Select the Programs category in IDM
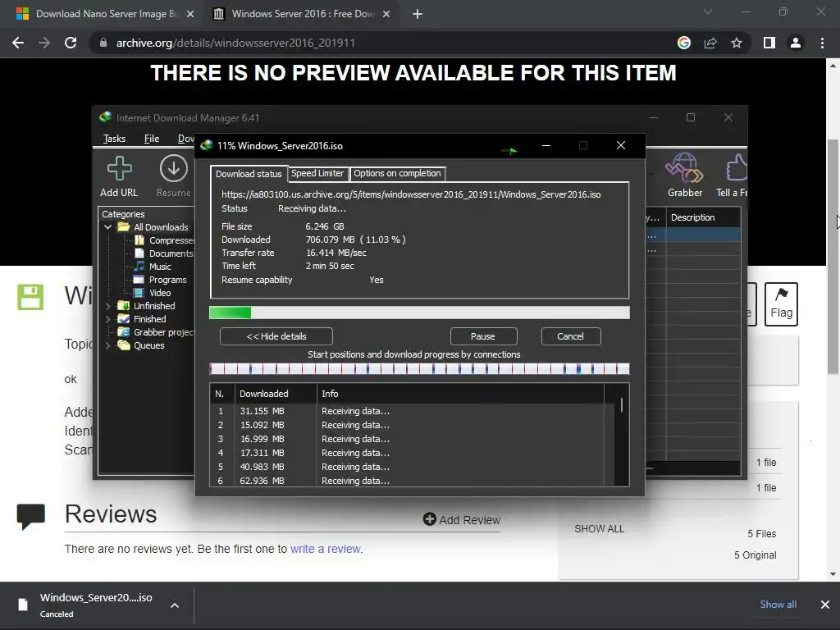The image size is (840, 630). click(167, 280)
